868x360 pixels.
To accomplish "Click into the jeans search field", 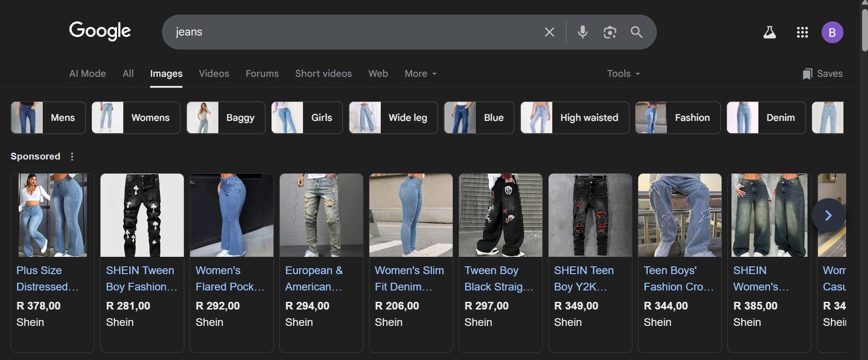I will [x=355, y=32].
